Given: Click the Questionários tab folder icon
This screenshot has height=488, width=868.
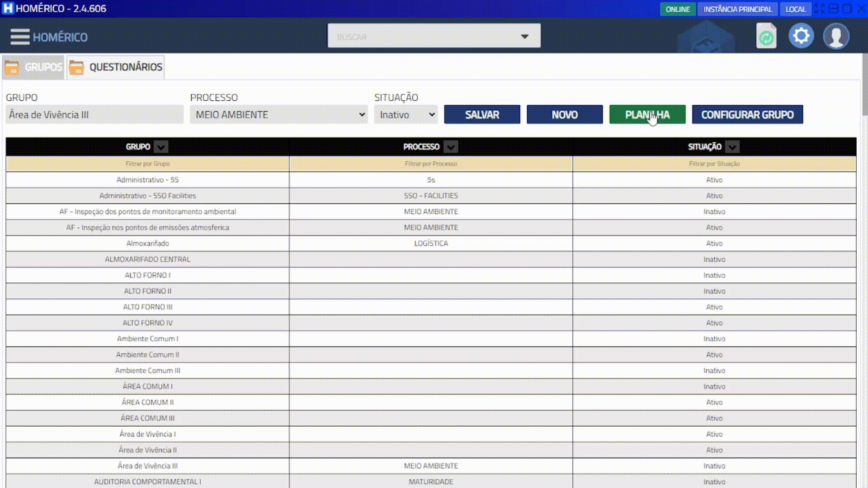Looking at the screenshot, I should pos(76,67).
